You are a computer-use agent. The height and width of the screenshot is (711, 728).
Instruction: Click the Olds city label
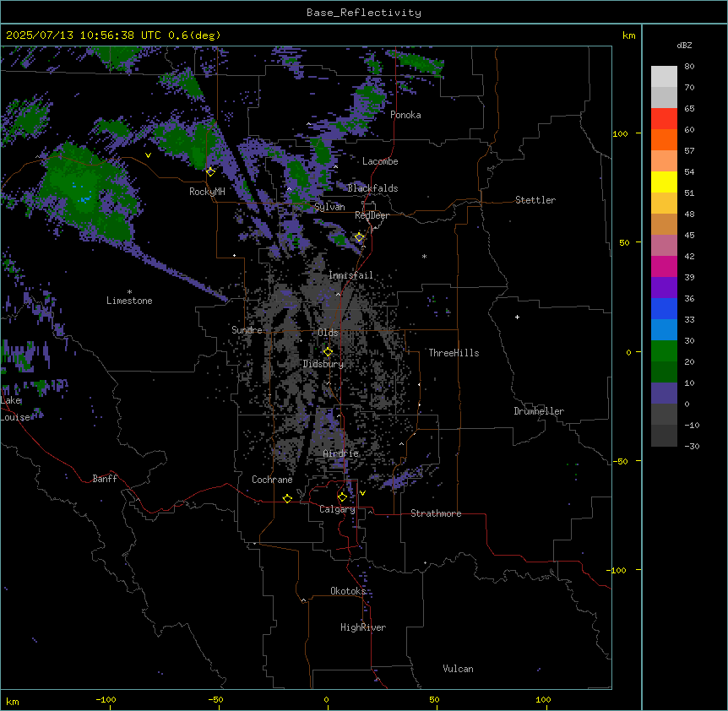(328, 333)
